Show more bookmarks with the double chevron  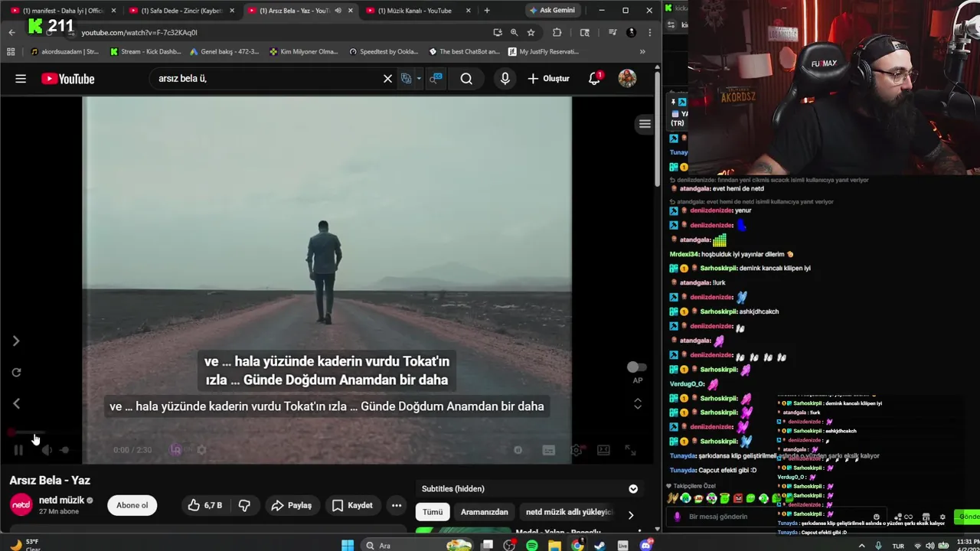pyautogui.click(x=642, y=52)
